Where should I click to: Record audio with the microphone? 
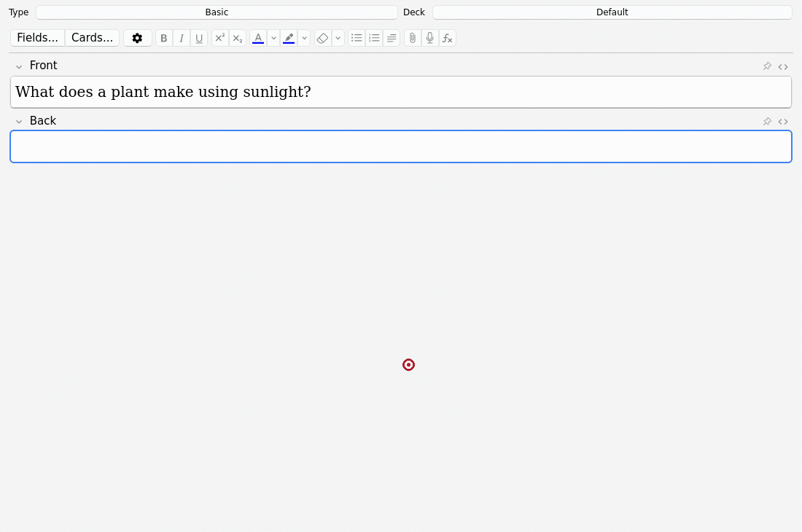tap(430, 38)
